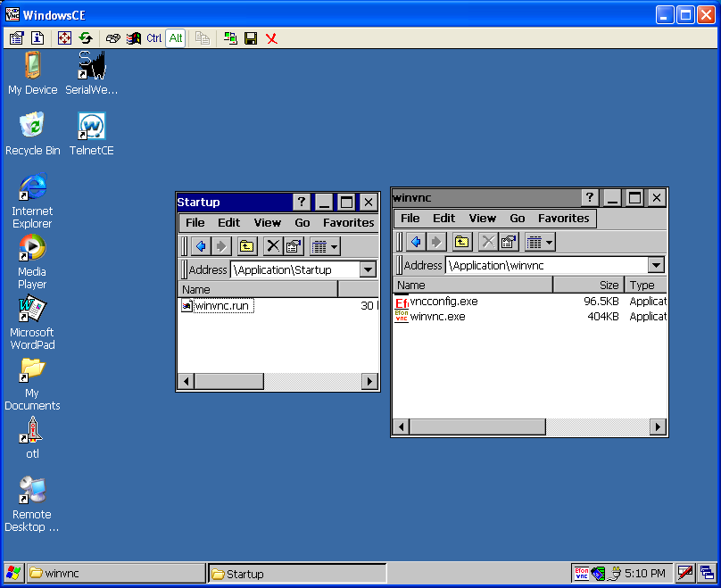Open the Address dropdown in the winvnc window
The width and height of the screenshot is (721, 588).
point(656,264)
